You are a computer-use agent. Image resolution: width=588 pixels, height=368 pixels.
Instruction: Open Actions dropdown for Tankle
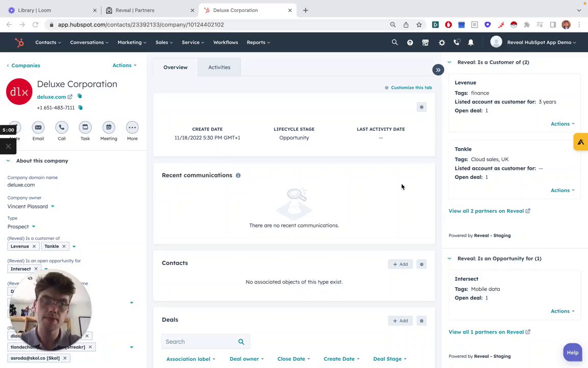562,190
